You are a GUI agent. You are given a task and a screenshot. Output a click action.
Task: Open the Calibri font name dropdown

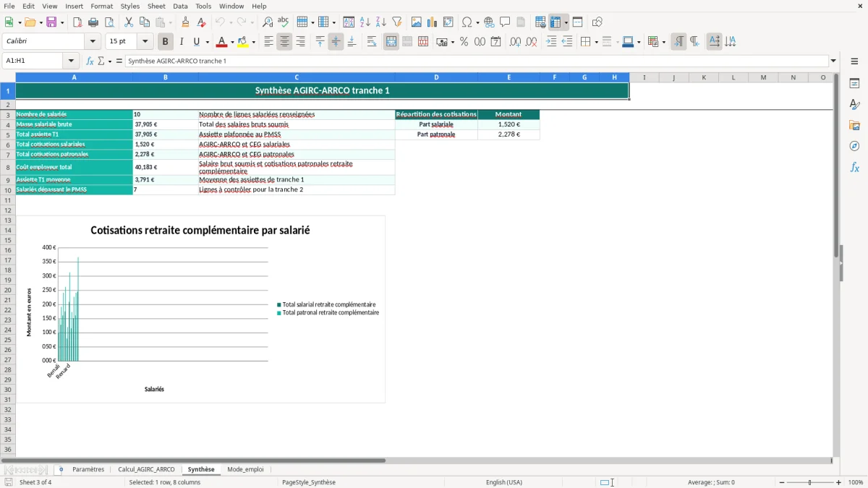[x=93, y=41]
